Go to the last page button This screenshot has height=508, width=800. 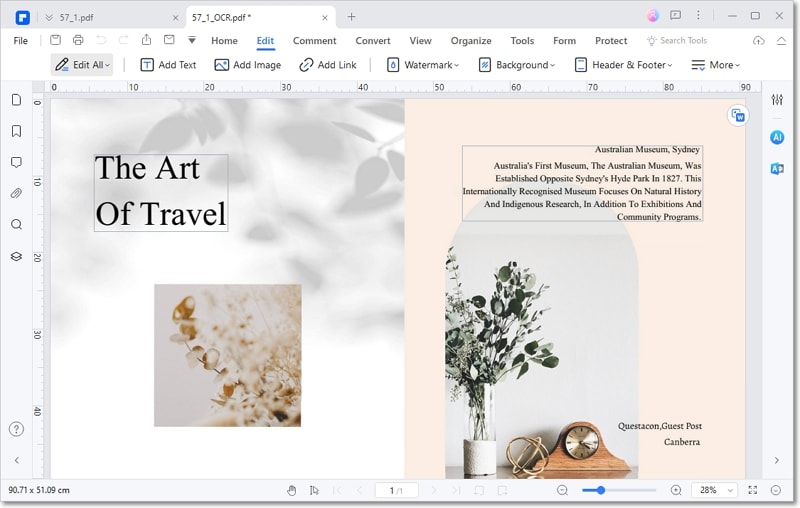click(x=456, y=491)
